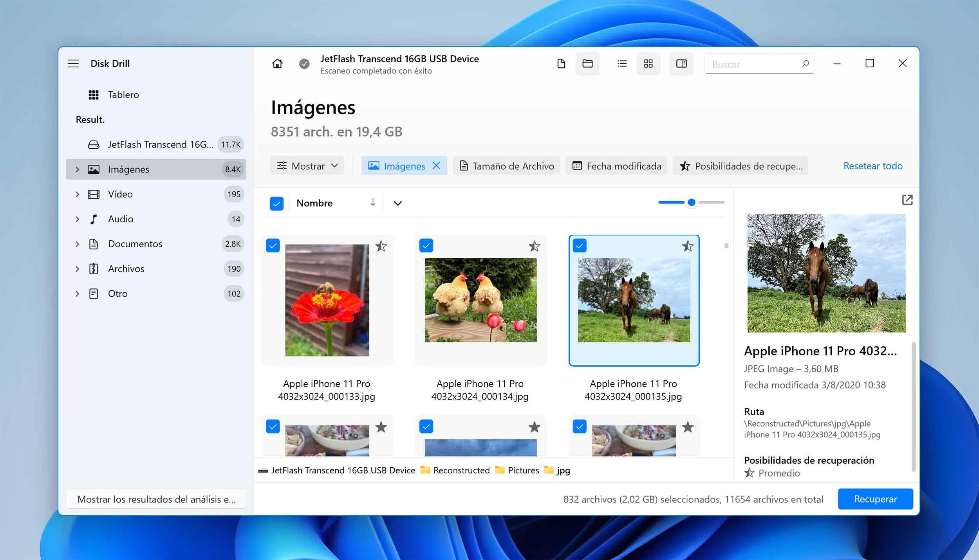Go to the home screen icon

coord(277,63)
